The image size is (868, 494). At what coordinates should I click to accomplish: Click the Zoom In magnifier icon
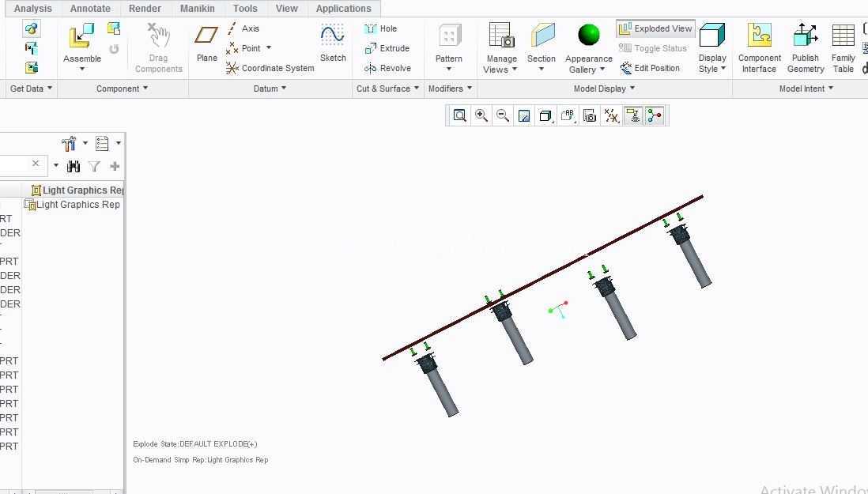pos(481,115)
